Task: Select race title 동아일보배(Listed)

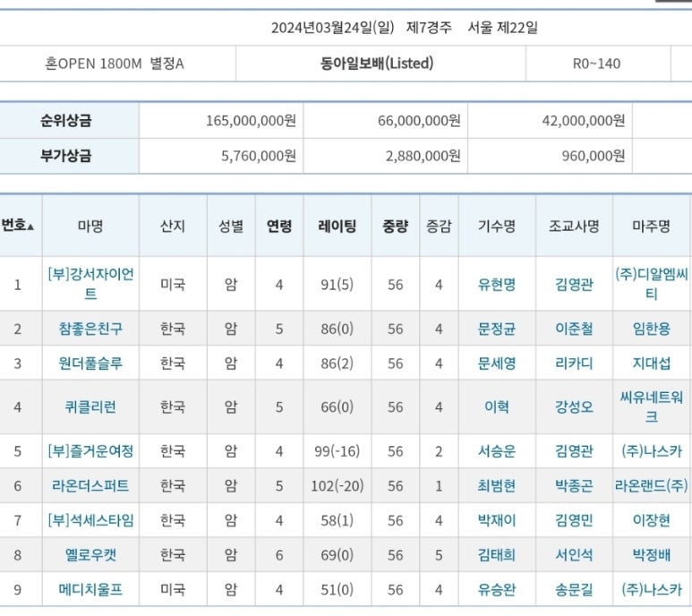Action: [x=377, y=64]
